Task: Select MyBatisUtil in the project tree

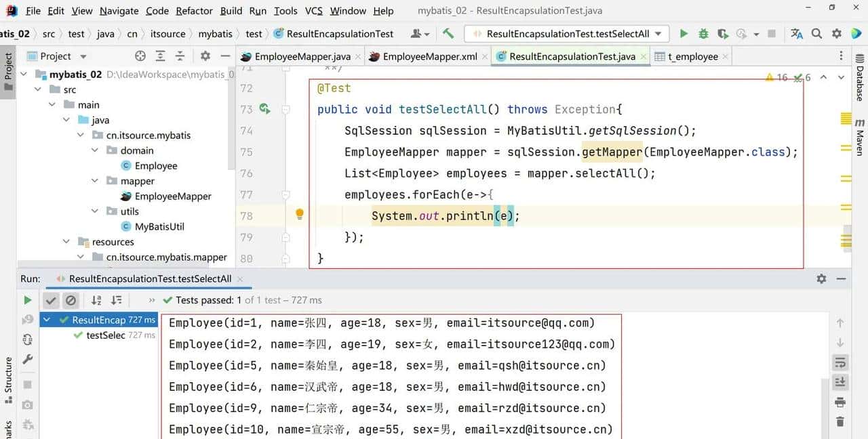Action: point(159,226)
